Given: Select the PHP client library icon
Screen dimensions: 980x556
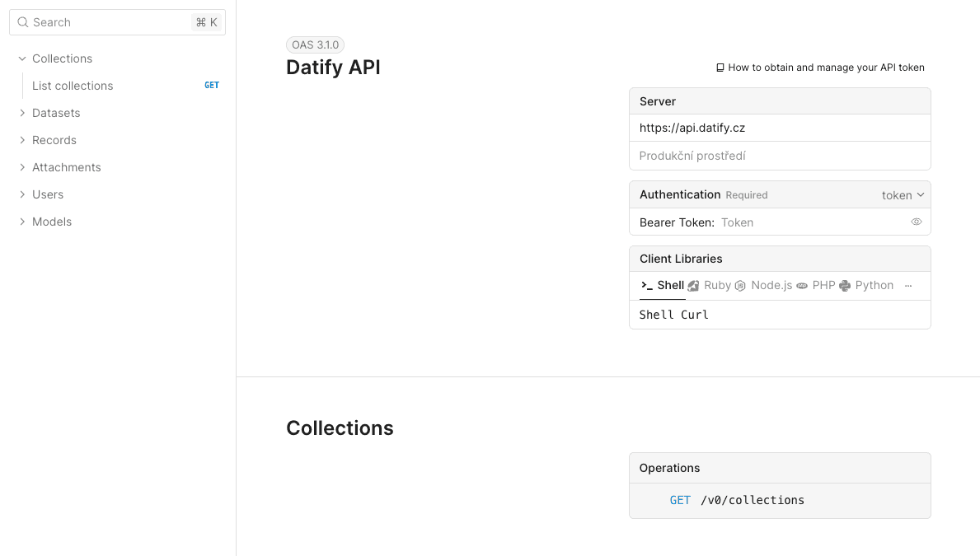Looking at the screenshot, I should [800, 285].
